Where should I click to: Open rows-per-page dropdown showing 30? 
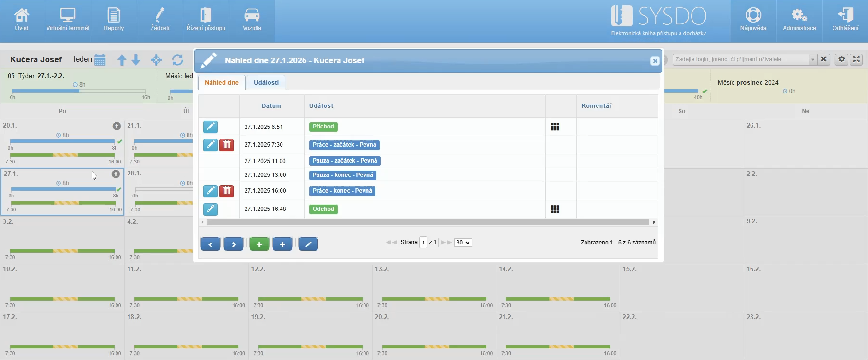pos(463,243)
